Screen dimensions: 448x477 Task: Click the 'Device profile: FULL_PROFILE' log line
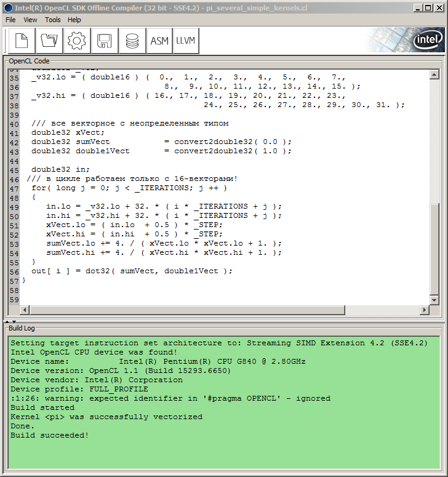coord(79,390)
